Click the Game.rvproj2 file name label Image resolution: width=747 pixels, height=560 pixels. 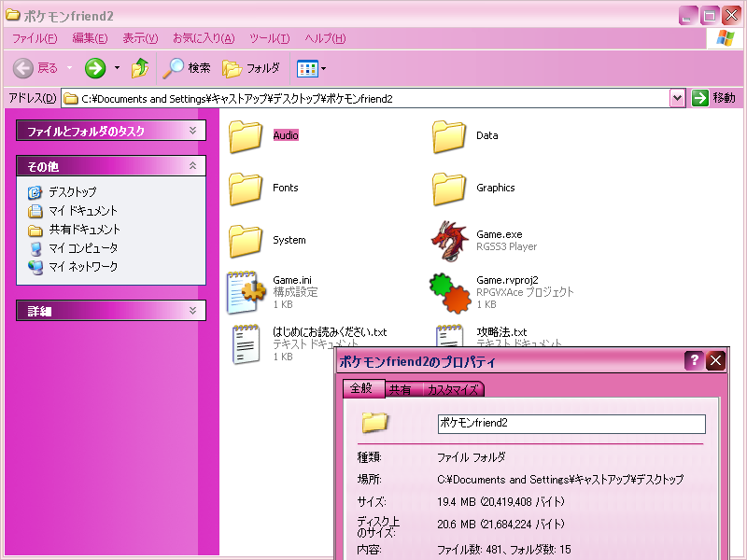click(x=507, y=280)
